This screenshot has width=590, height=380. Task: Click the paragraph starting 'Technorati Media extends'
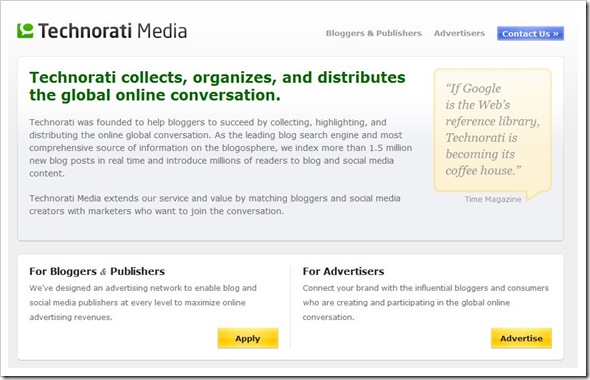(x=215, y=205)
